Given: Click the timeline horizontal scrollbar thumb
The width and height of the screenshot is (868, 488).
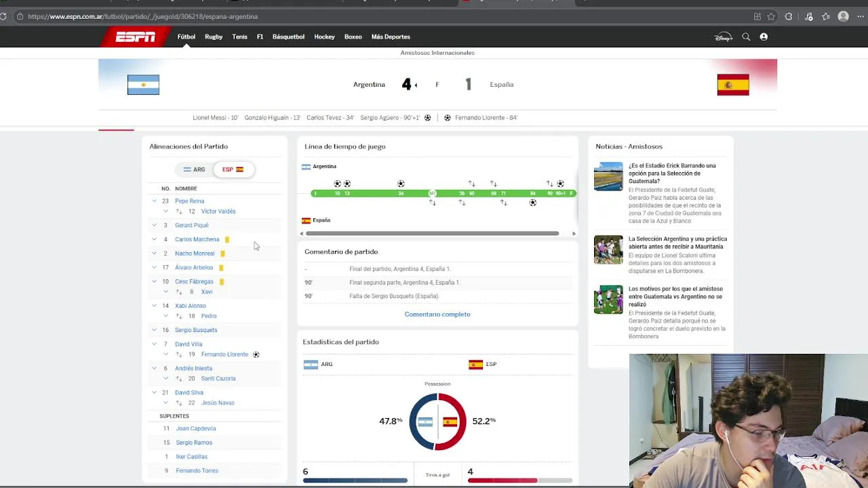Looking at the screenshot, I should pyautogui.click(x=432, y=234).
